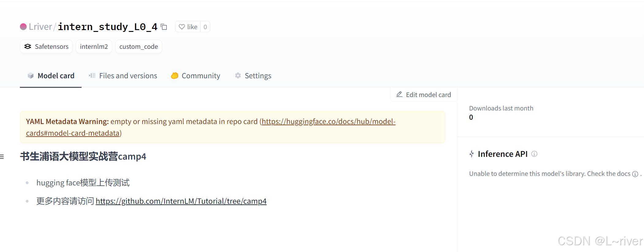Click the heading 书生浦语大模型实战营camp4
644x252 pixels.
[x=83, y=157]
